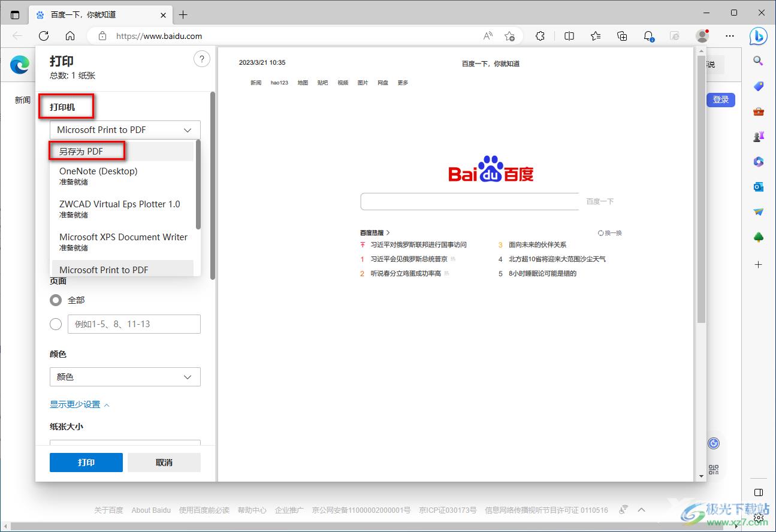Viewport: 776px width, 532px height.
Task: Click the print preview vertical scrollbar
Action: click(702, 191)
